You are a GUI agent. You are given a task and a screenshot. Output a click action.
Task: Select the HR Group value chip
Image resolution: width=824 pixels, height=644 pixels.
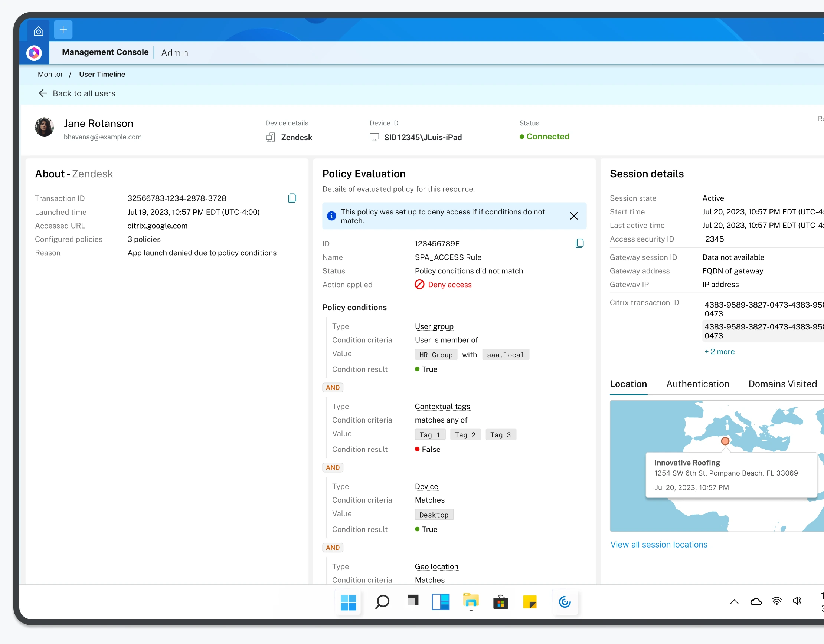click(x=436, y=355)
